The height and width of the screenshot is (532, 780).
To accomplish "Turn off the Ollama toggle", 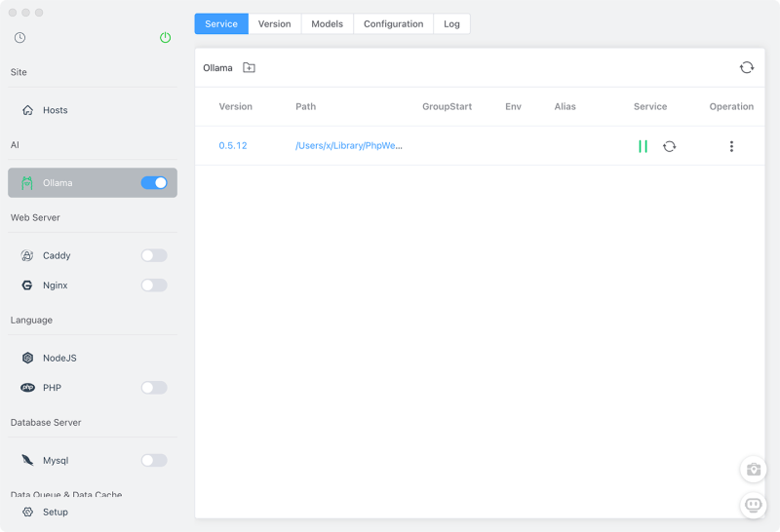I will [154, 183].
